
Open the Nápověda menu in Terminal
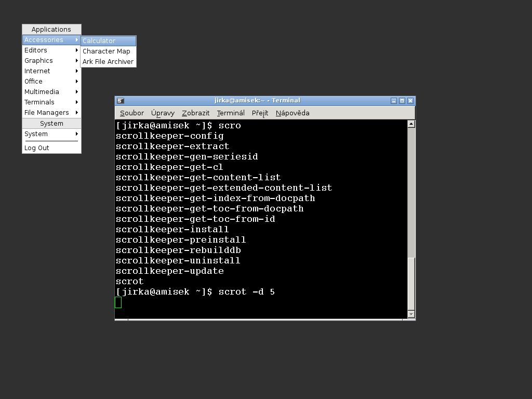click(292, 113)
